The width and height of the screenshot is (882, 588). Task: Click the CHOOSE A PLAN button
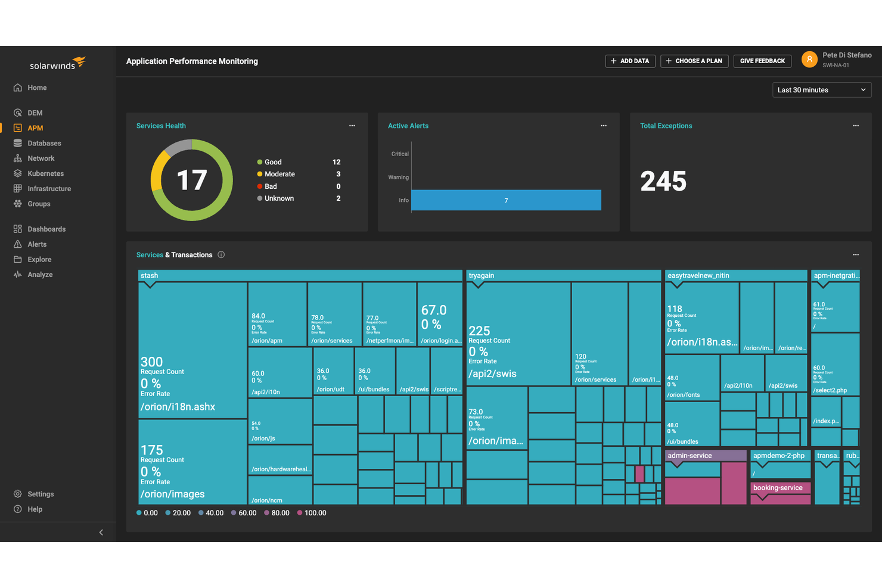tap(694, 61)
